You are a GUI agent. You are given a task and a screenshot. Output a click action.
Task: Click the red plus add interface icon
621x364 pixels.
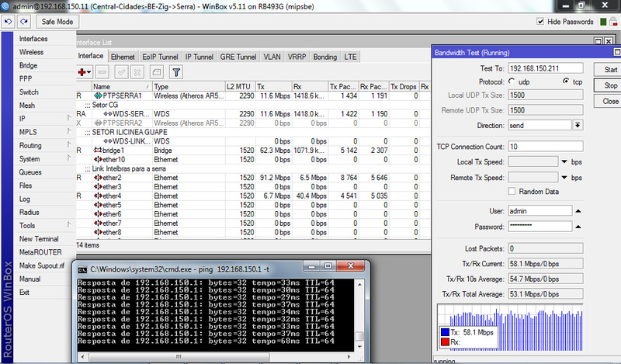click(82, 72)
